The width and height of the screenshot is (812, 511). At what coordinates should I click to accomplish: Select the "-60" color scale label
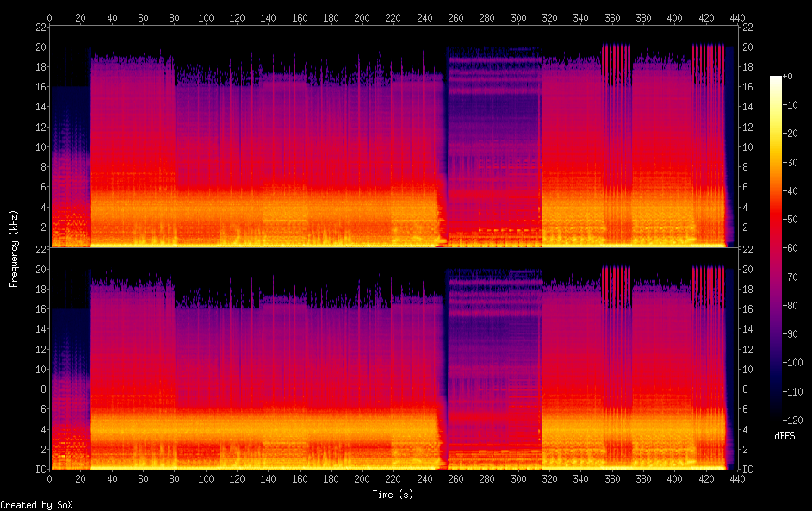pyautogui.click(x=790, y=247)
